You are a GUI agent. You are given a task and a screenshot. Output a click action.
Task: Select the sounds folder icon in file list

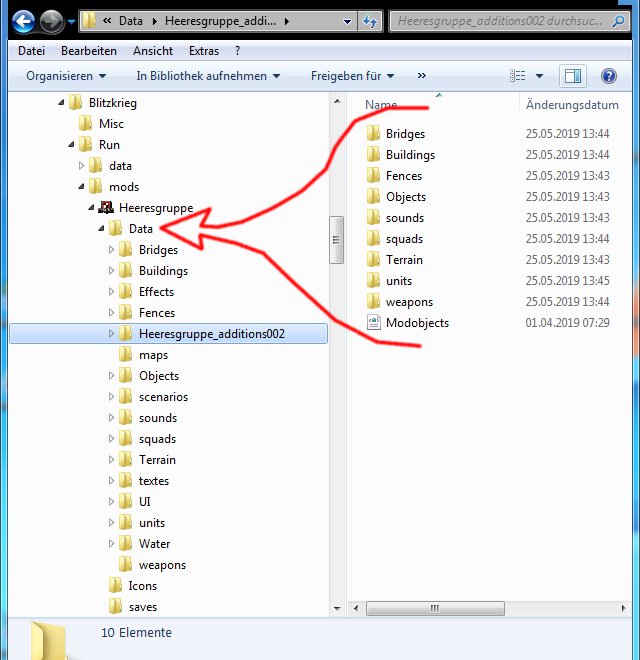point(373,218)
